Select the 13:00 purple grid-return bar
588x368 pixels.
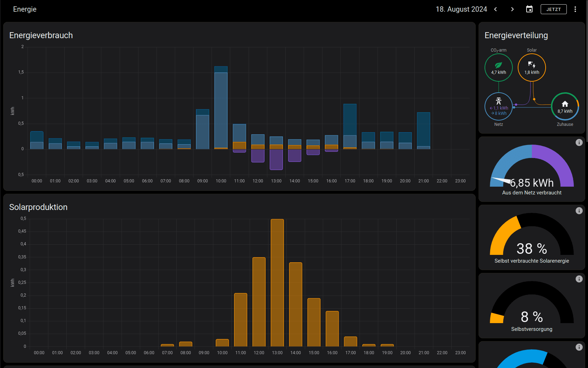pyautogui.click(x=276, y=159)
